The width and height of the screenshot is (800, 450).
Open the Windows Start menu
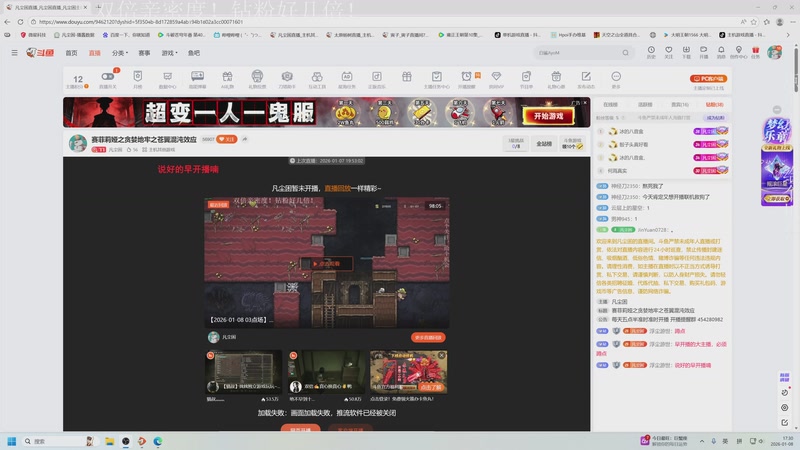pyautogui.click(x=12, y=441)
